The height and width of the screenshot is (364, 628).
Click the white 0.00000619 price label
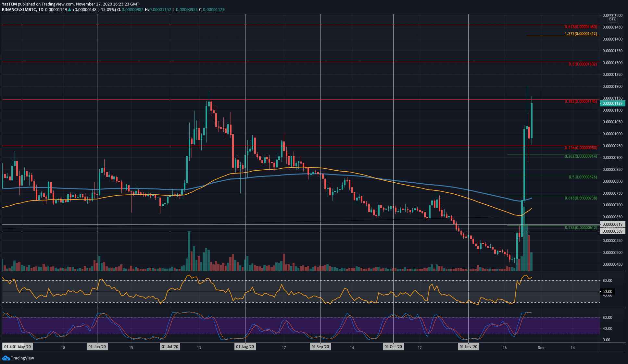[612, 224]
